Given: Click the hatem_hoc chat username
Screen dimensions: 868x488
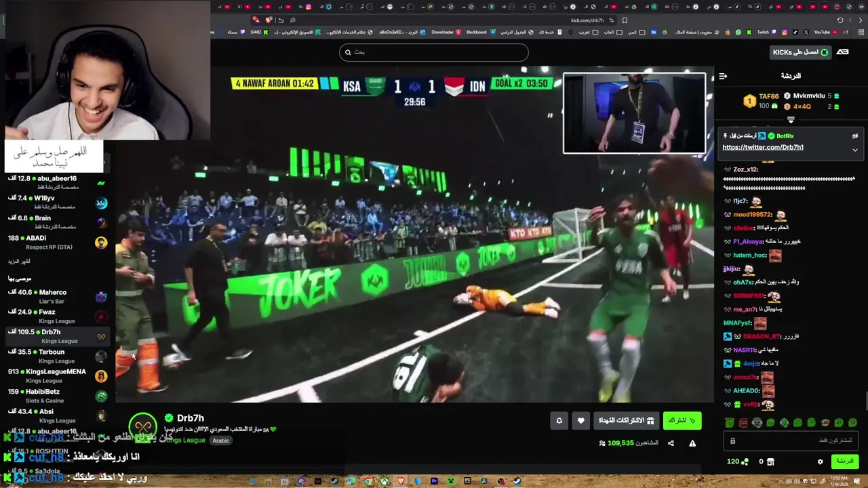Looking at the screenshot, I should click(750, 256).
